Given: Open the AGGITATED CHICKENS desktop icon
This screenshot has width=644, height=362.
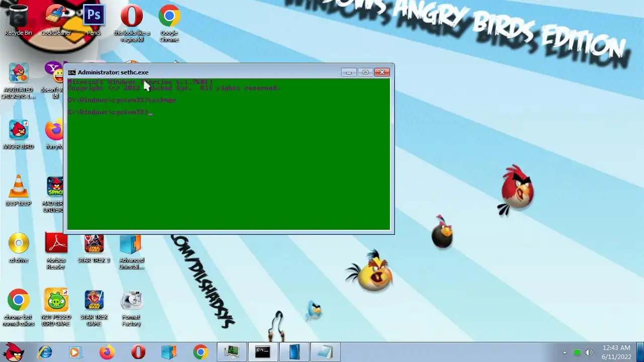Looking at the screenshot, I should 18,80.
